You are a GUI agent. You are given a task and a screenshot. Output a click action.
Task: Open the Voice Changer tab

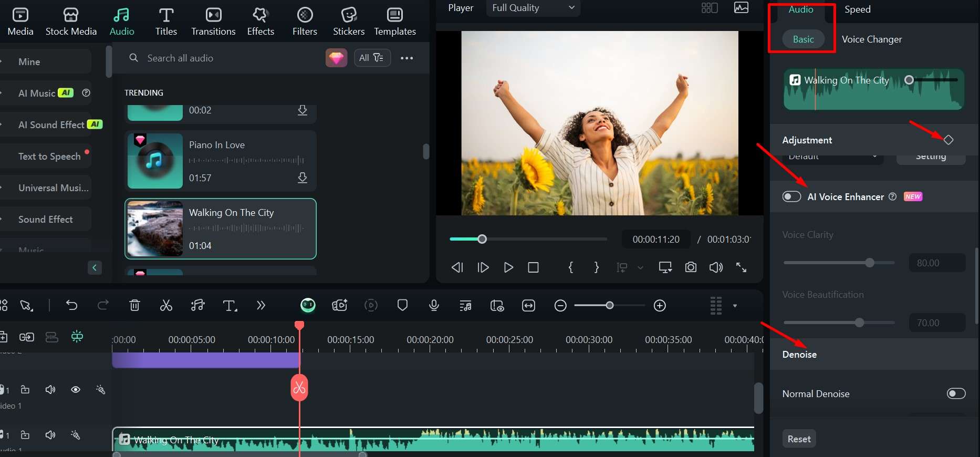click(x=871, y=39)
